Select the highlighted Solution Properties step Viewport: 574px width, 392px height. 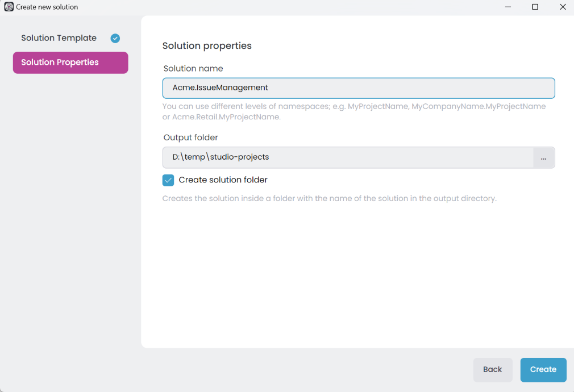coord(70,62)
